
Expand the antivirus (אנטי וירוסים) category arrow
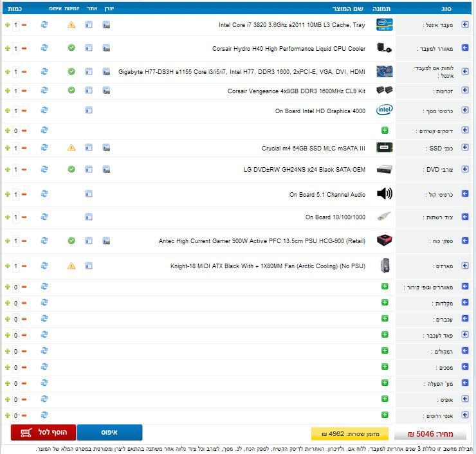point(465,415)
